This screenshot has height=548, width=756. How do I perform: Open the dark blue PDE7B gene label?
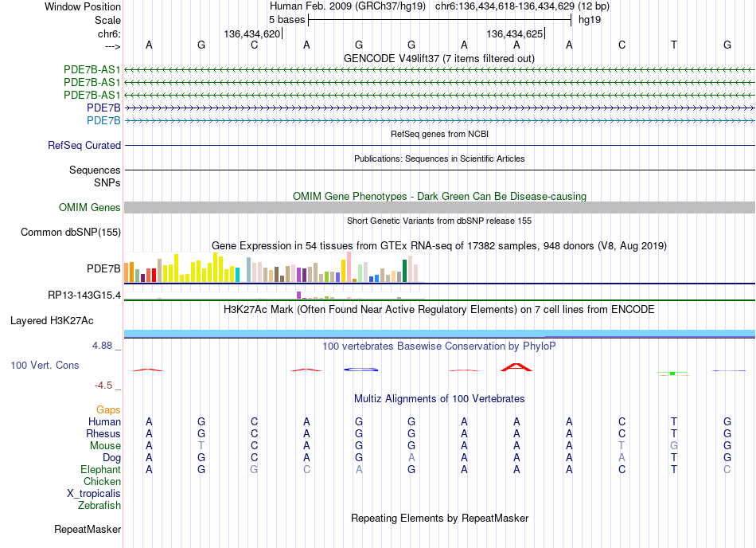point(103,108)
